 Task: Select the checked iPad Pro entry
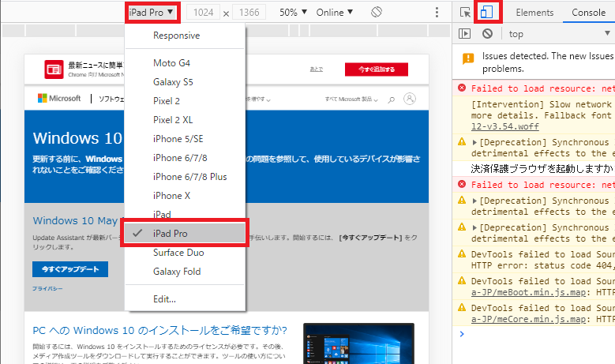185,234
